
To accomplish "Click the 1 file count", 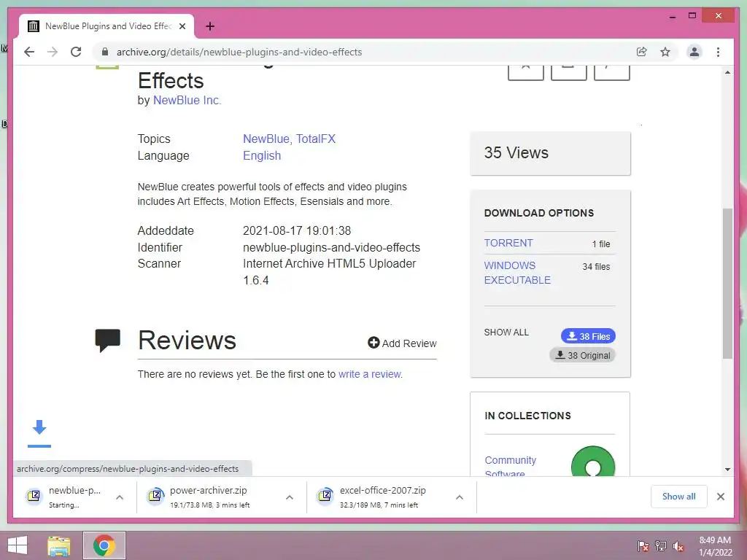I will (x=601, y=244).
